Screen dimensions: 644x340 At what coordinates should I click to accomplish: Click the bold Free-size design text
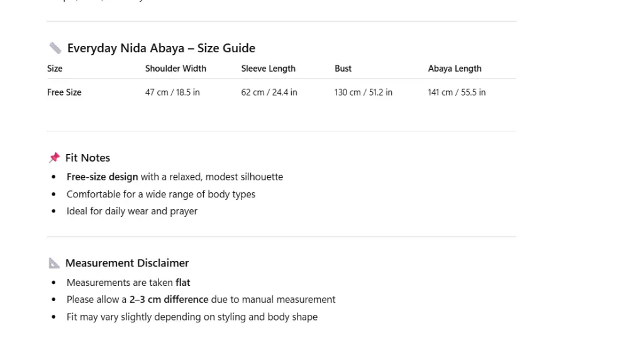pyautogui.click(x=102, y=177)
